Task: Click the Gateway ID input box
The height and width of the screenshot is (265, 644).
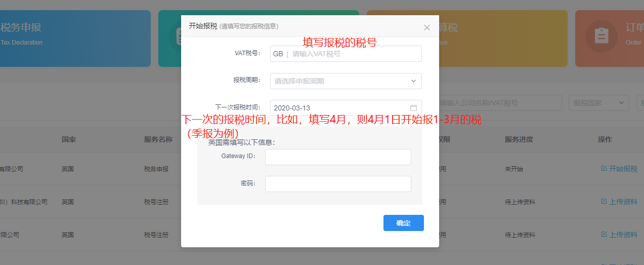Action: point(338,157)
